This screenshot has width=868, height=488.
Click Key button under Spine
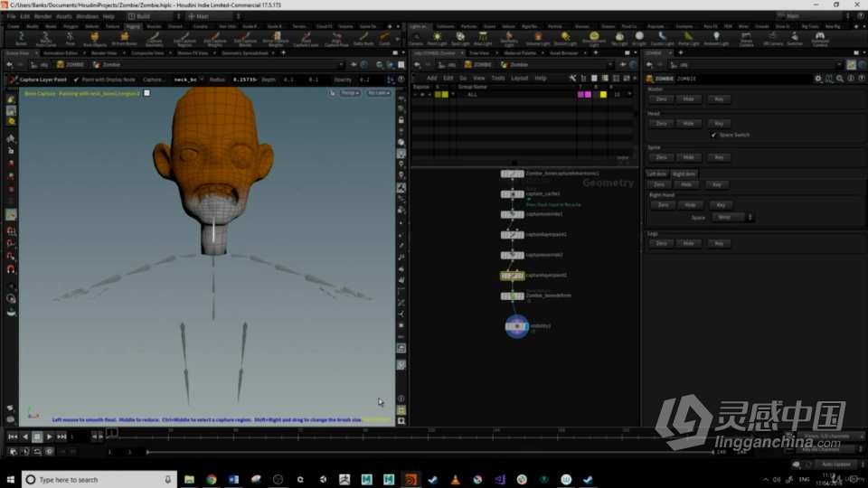pos(719,157)
